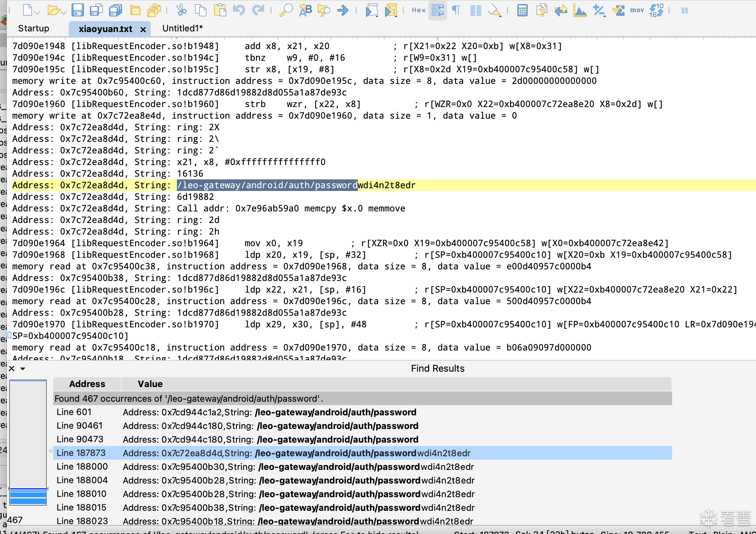This screenshot has width=756, height=534.
Task: Close the xiaoyuan.txt tab
Action: tap(143, 30)
